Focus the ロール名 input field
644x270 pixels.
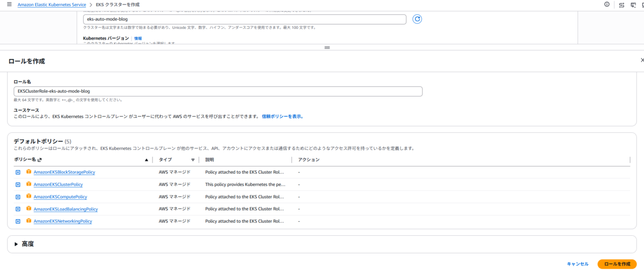coord(218,91)
